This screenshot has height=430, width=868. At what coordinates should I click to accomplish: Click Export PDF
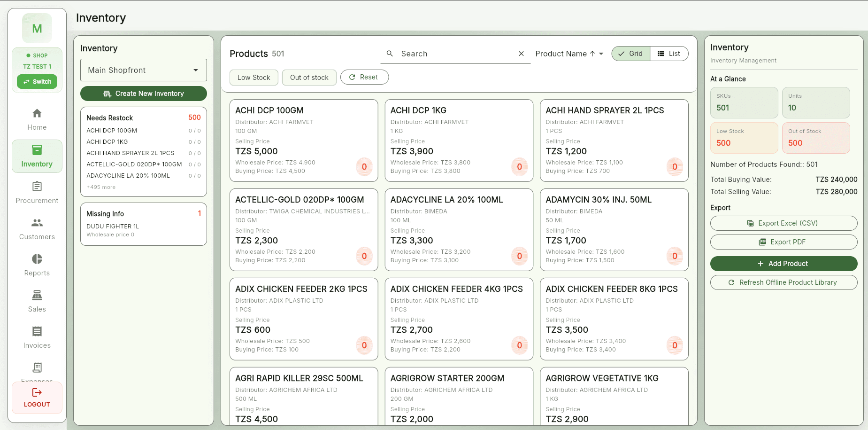tap(784, 242)
